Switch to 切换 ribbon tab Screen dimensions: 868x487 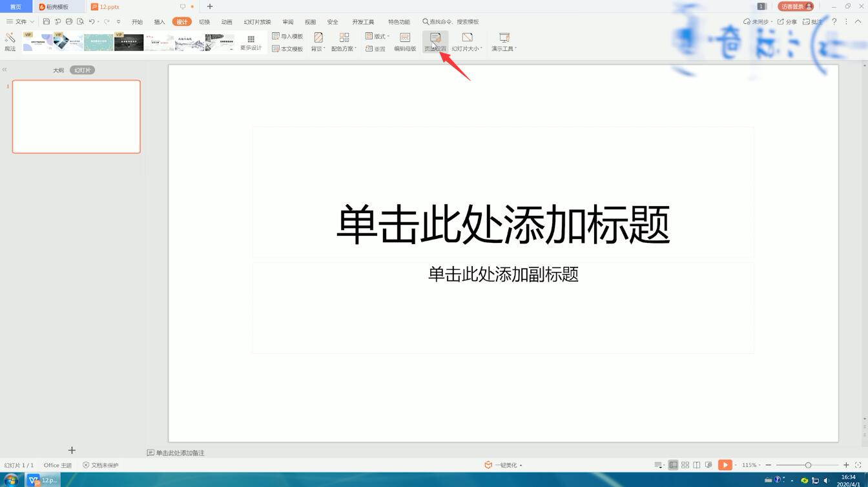204,22
